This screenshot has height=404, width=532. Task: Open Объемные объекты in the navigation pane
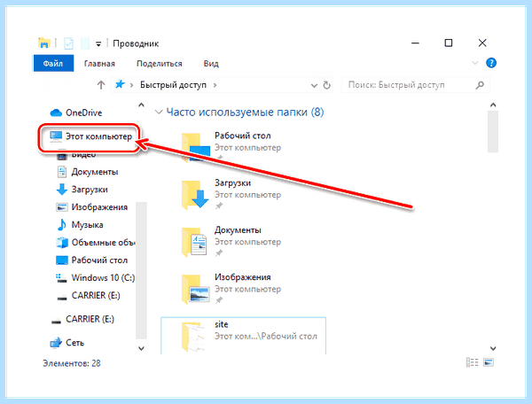[x=96, y=243]
